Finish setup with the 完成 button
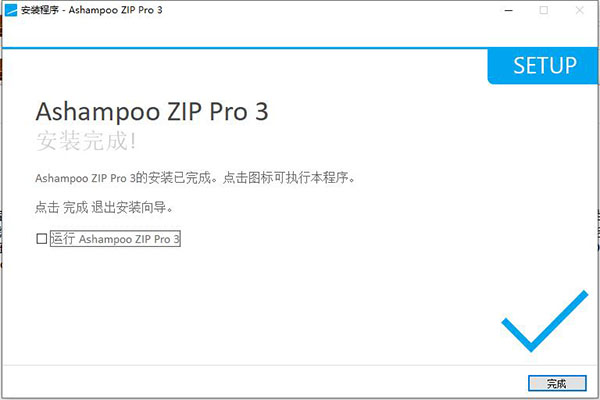This screenshot has width=600, height=400. 557,383
